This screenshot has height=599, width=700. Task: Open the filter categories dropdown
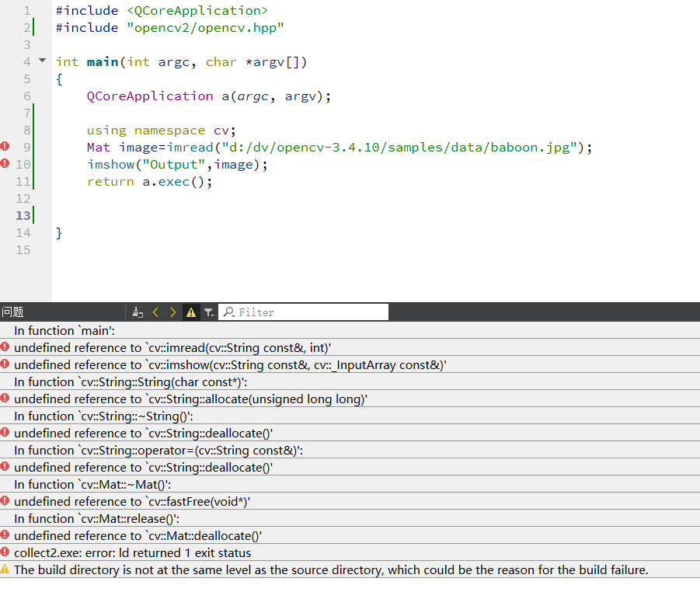click(209, 312)
